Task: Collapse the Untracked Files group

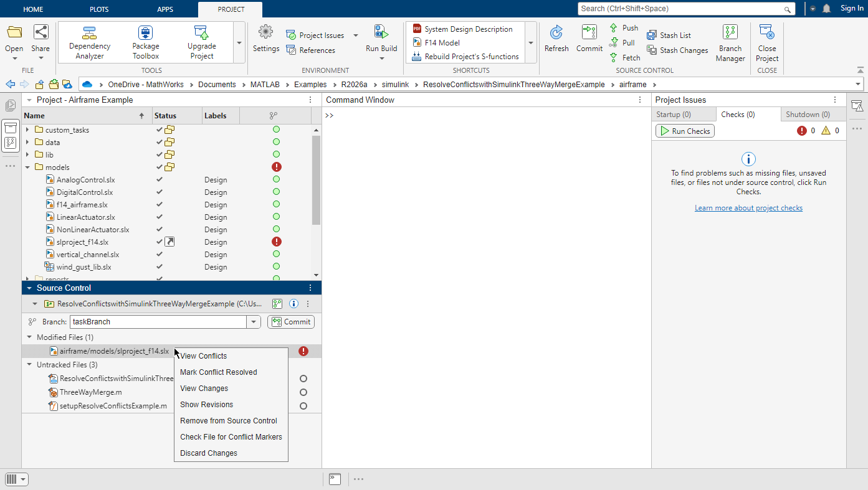Action: click(x=29, y=365)
